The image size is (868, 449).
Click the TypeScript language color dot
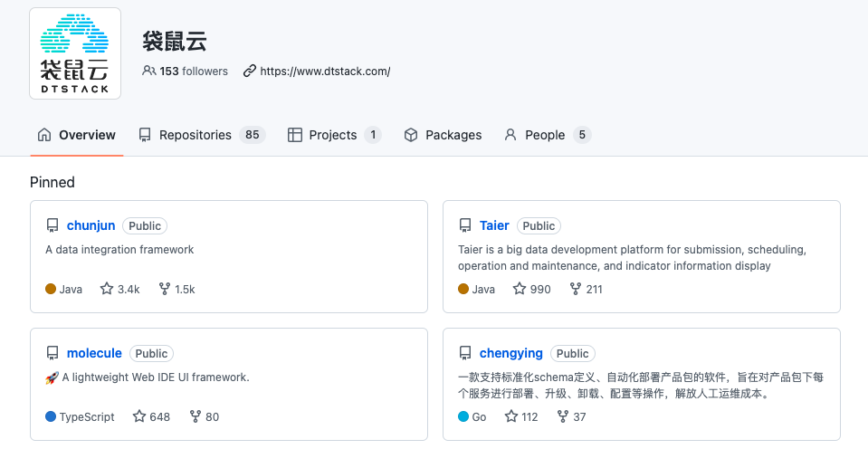tap(51, 416)
